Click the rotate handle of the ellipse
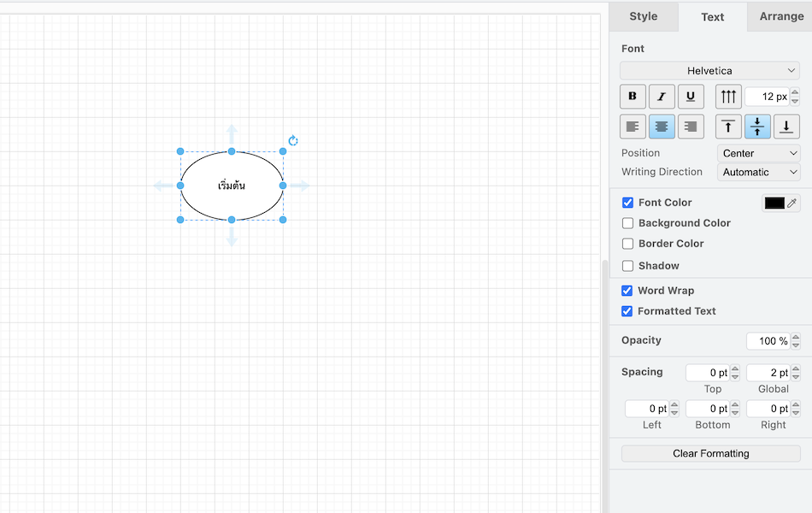 click(x=293, y=141)
